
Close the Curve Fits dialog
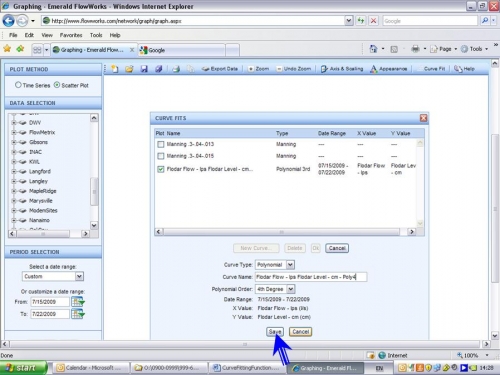423,118
